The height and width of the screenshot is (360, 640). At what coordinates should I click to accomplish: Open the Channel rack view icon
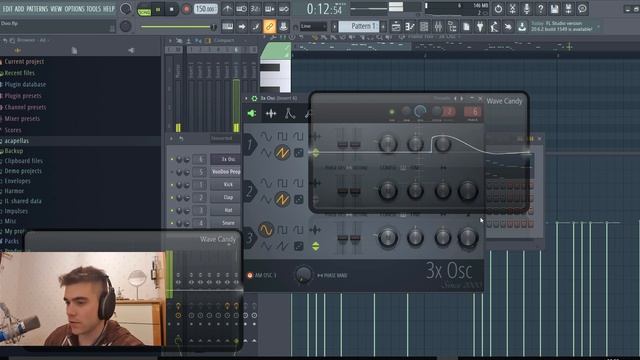[424, 27]
